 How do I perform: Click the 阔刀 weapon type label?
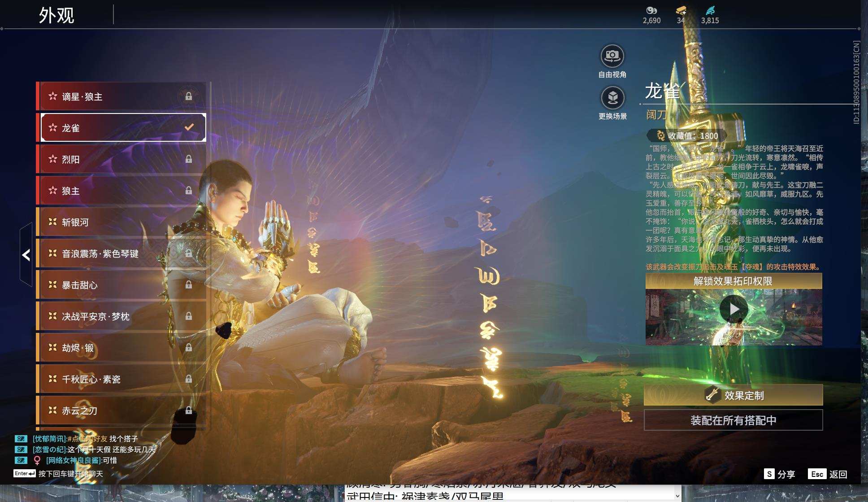[x=656, y=115]
